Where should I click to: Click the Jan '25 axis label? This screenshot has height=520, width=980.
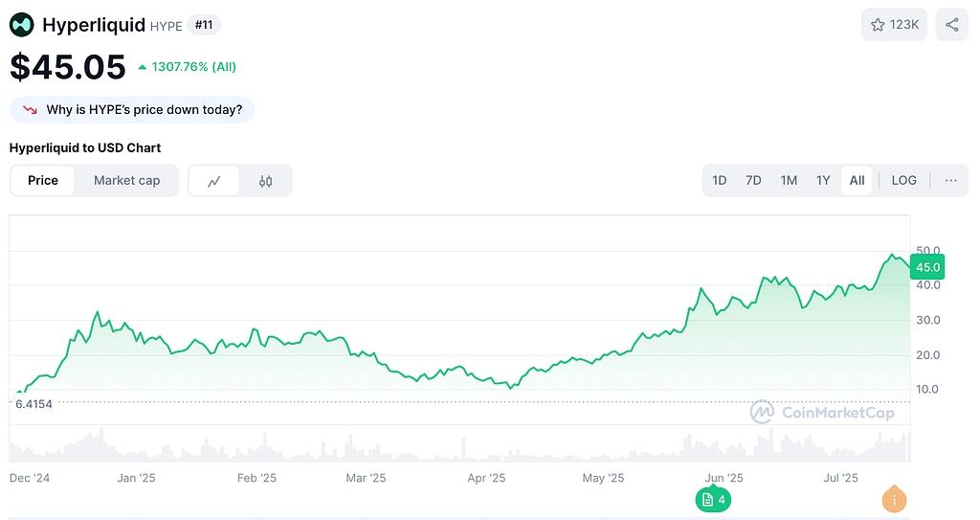click(x=136, y=478)
